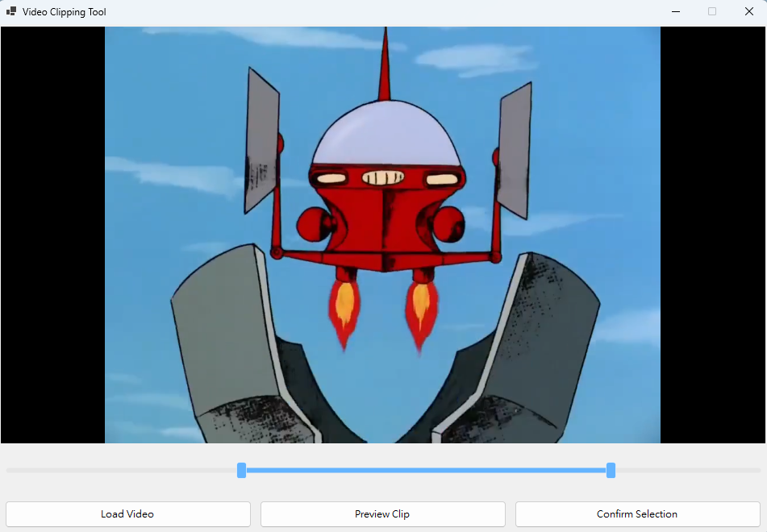Click the blue selected range track
The height and width of the screenshot is (532, 767).
tap(426, 471)
